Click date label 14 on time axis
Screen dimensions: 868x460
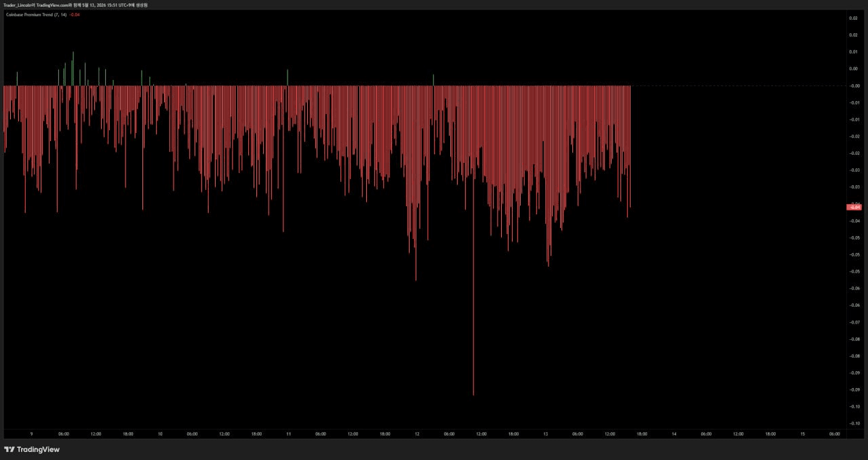pyautogui.click(x=674, y=434)
